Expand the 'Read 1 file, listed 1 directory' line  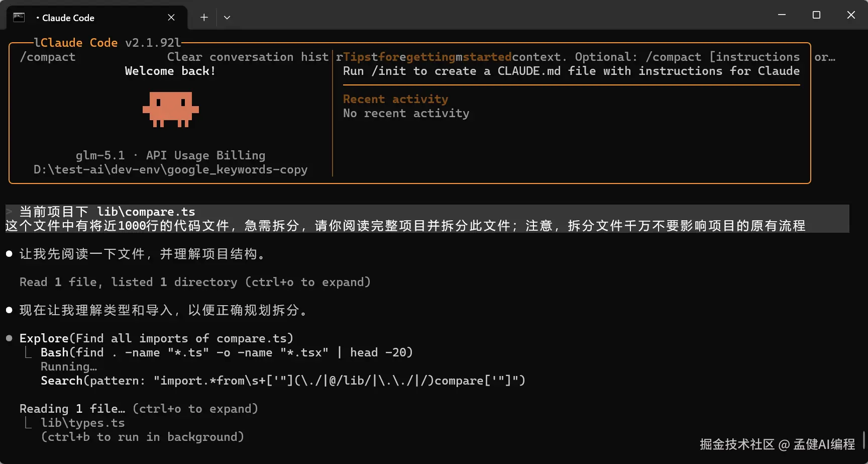195,282
